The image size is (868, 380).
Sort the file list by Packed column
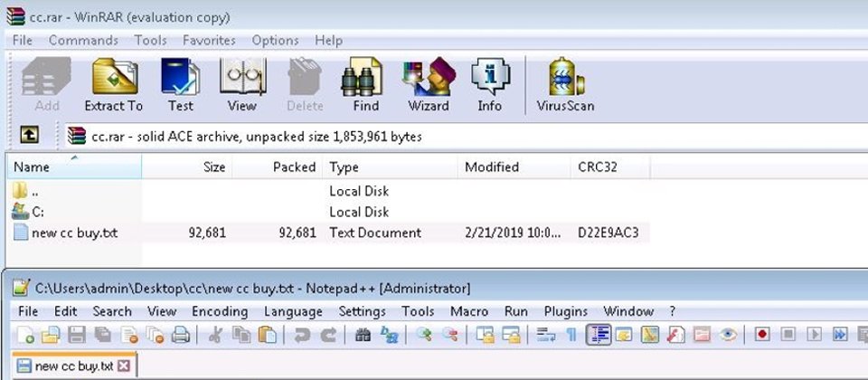[x=278, y=166]
